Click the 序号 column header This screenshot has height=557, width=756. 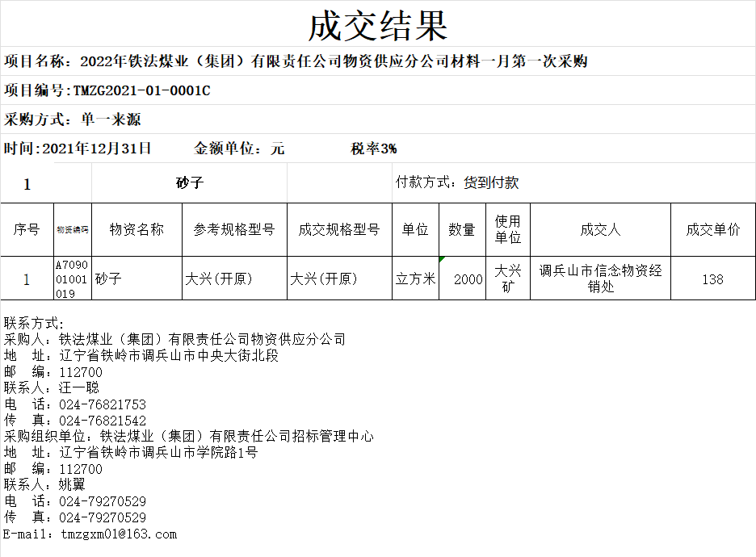(x=27, y=229)
